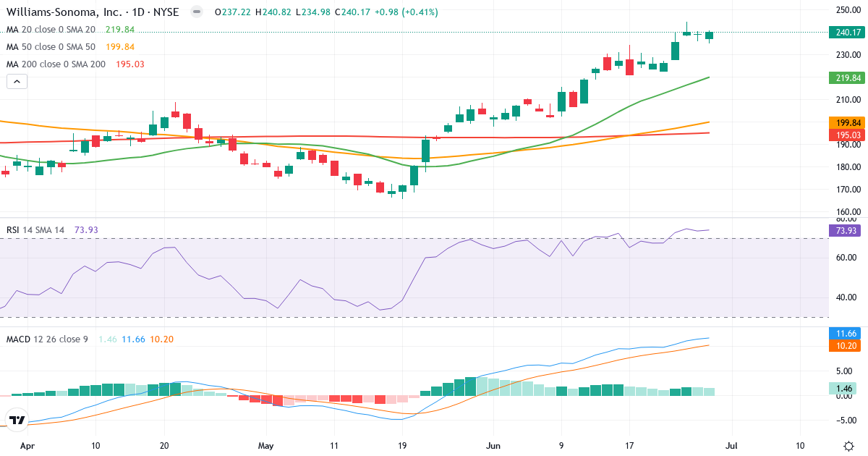Screen dimensions: 868x456
Task: Click the RSI legend value 73.93
Action: click(85, 230)
